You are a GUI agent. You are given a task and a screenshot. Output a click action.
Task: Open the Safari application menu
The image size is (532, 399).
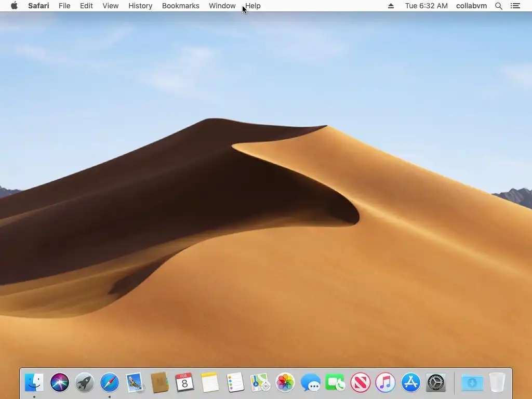pyautogui.click(x=38, y=6)
